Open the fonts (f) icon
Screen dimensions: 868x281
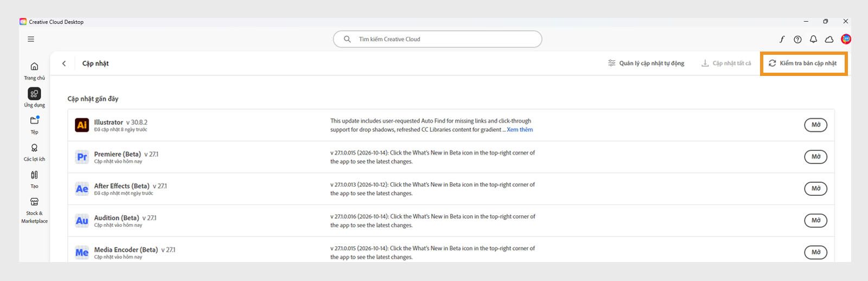(782, 39)
